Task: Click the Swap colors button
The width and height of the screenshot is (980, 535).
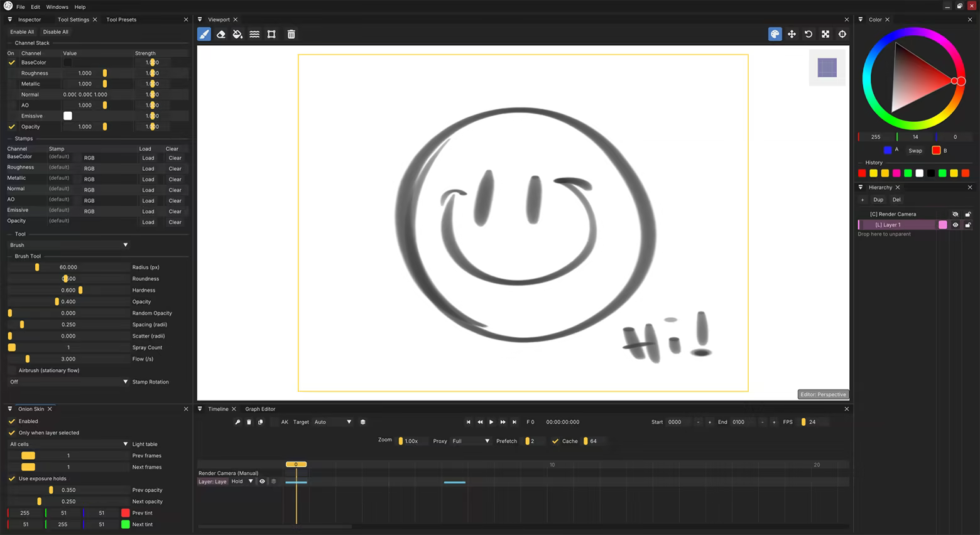Action: click(x=915, y=151)
